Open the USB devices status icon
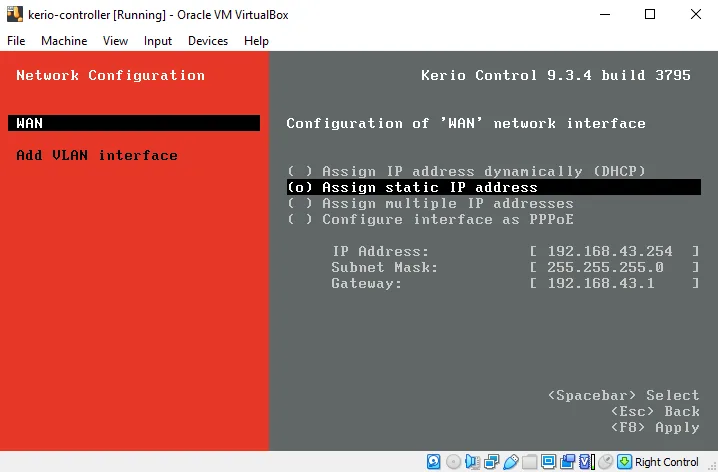The height and width of the screenshot is (472, 718). [511, 461]
